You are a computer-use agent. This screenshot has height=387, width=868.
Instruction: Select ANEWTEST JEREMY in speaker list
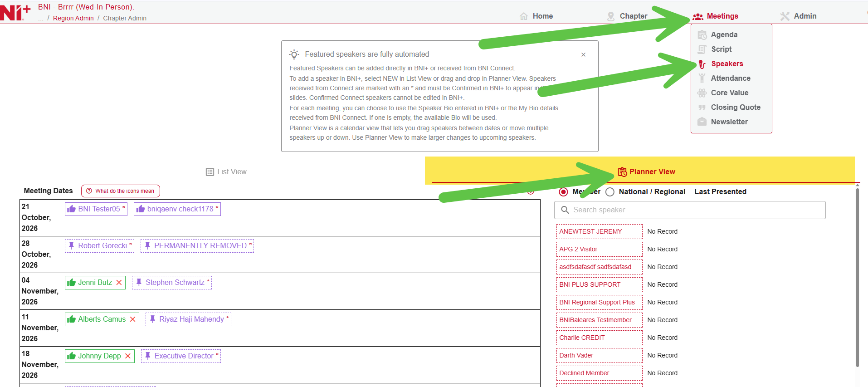(x=599, y=231)
